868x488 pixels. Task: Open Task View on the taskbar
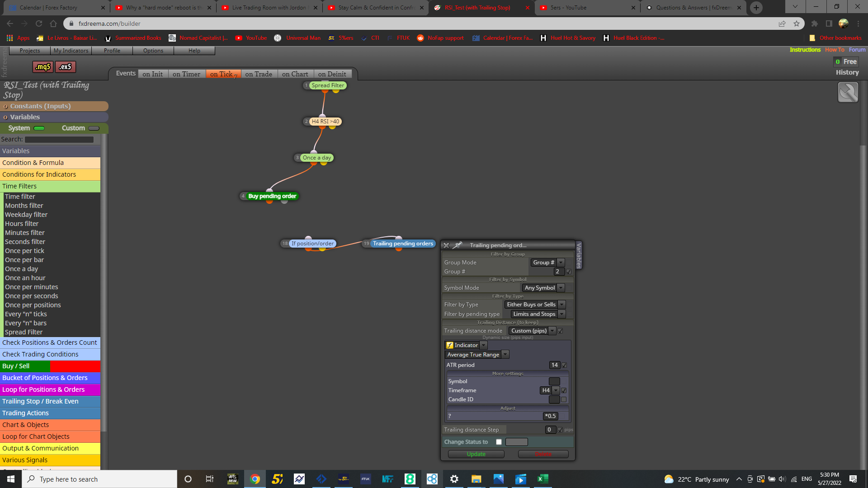[210, 479]
